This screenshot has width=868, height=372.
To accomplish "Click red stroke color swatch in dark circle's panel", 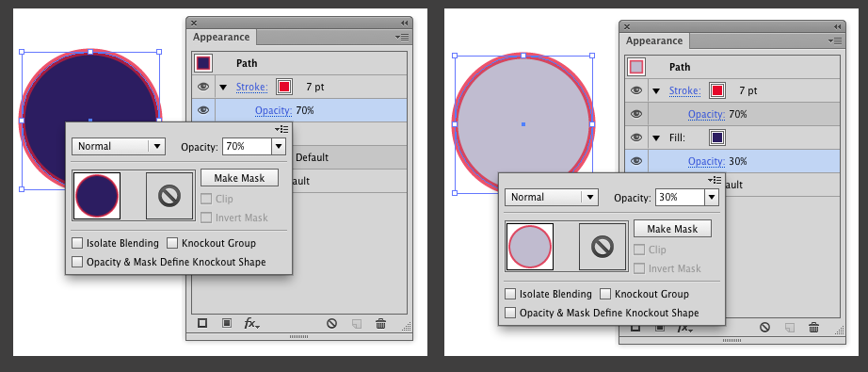I will coord(284,87).
